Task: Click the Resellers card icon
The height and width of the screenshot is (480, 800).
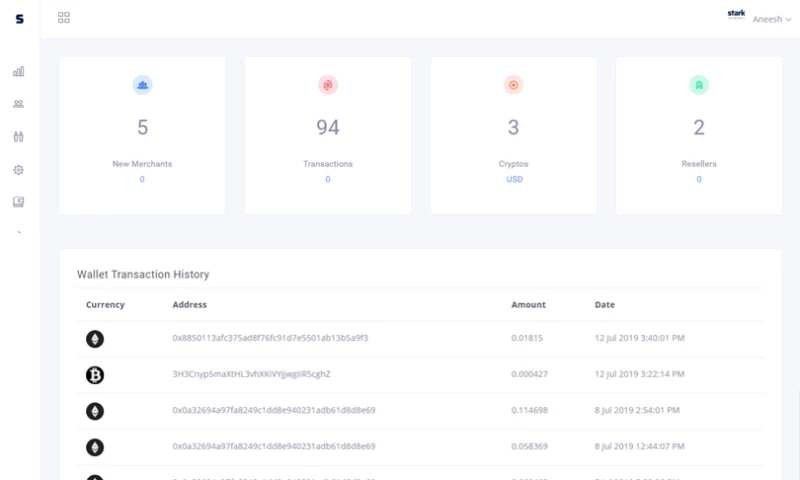Action: 699,85
